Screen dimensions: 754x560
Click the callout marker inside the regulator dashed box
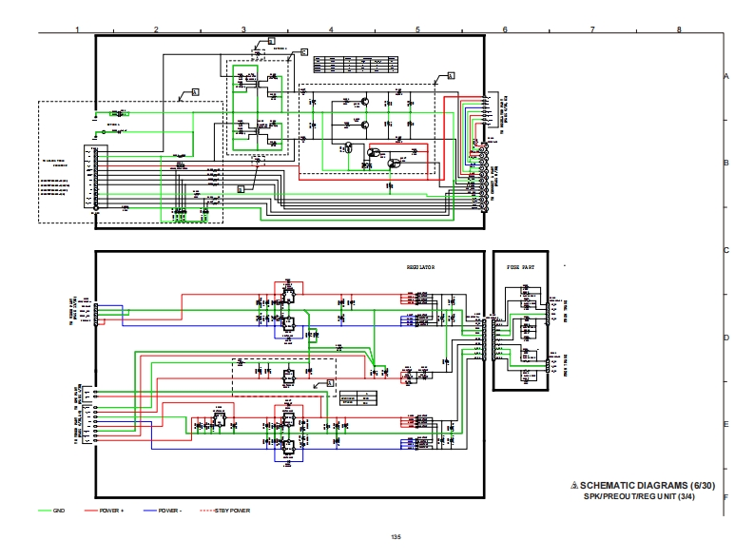[330, 382]
